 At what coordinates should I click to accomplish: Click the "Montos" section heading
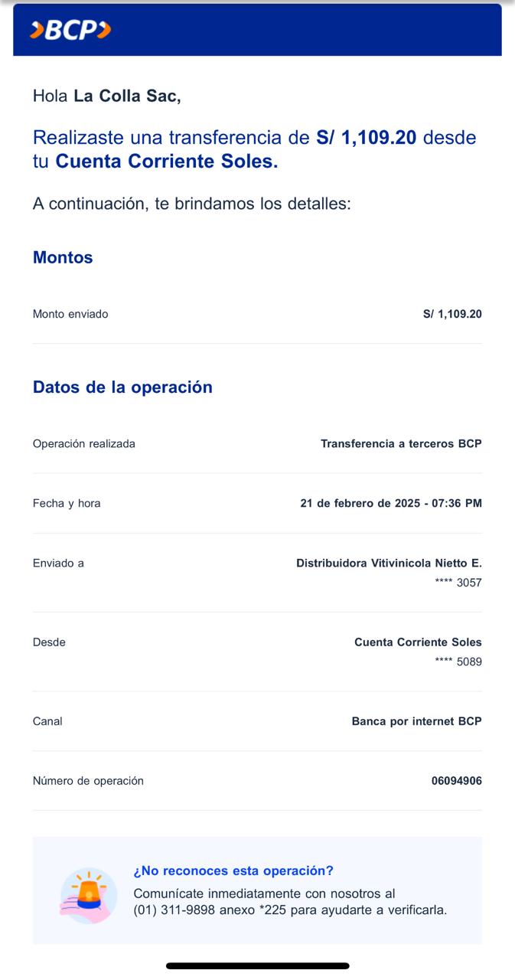pos(63,257)
